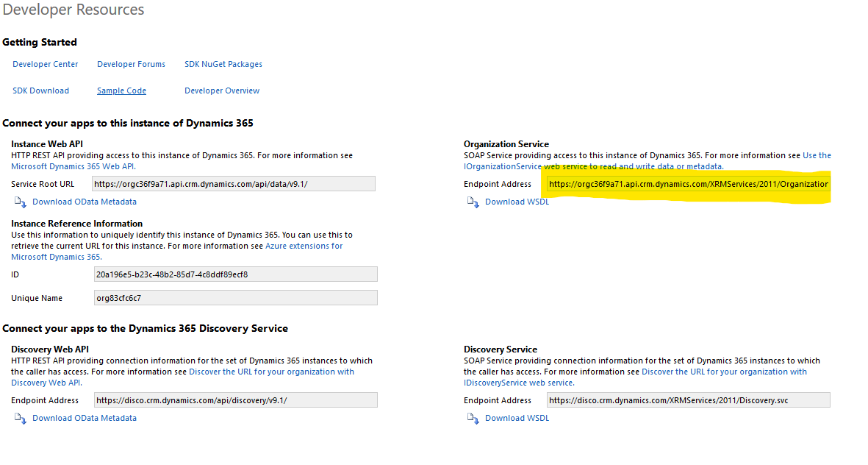This screenshot has height=465, width=868.
Task: Select the Service Root URL field
Action: click(x=234, y=184)
